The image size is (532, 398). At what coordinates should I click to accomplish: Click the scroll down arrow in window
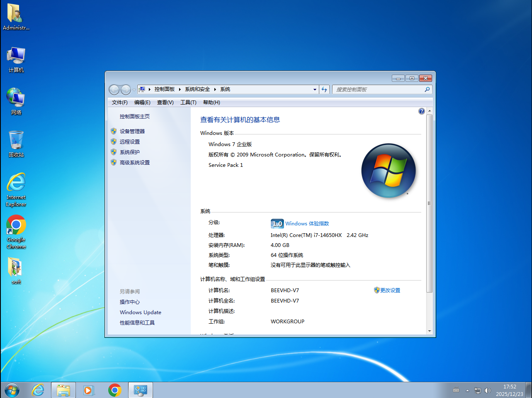click(x=429, y=331)
